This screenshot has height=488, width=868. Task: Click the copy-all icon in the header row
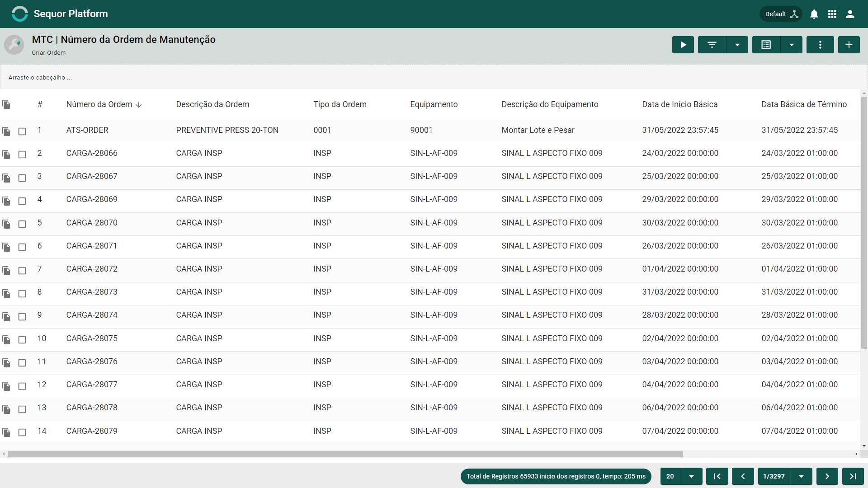(x=6, y=104)
